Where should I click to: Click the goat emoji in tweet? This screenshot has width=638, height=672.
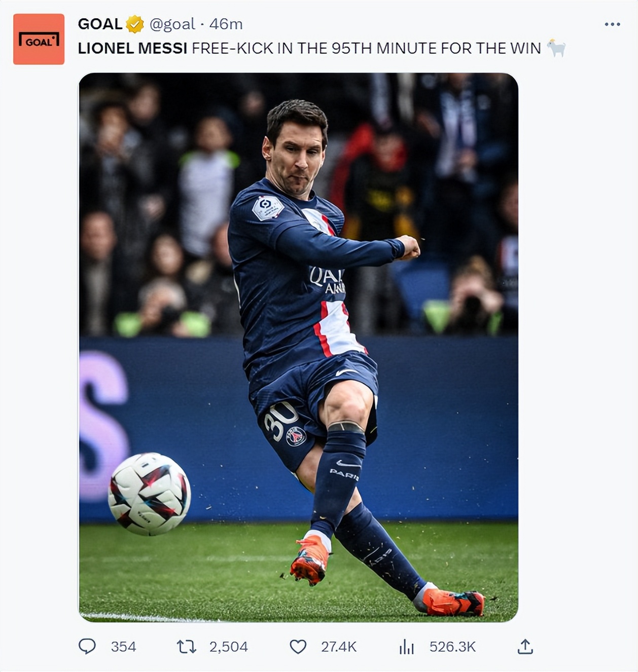point(556,48)
